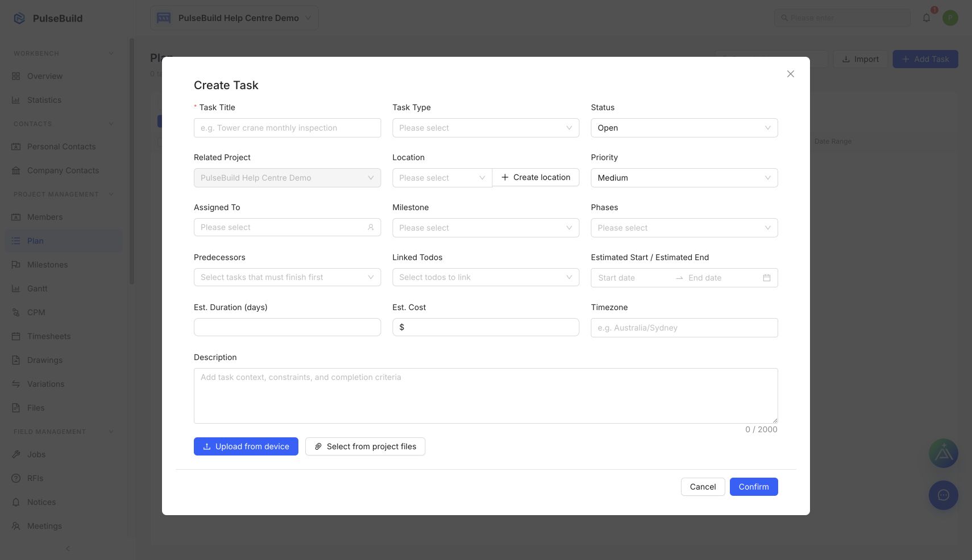This screenshot has height=560, width=972.
Task: Open the chat support bubble icon
Action: (943, 495)
